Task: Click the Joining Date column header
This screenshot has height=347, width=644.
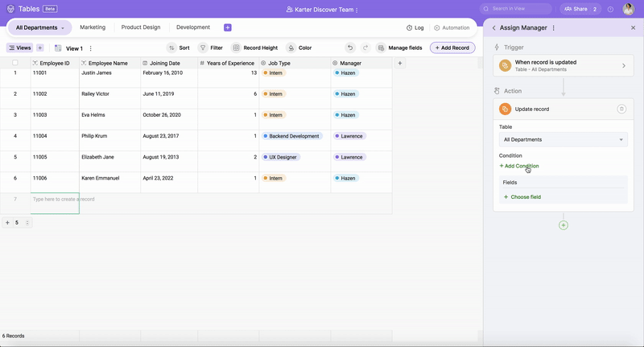Action: [169, 64]
